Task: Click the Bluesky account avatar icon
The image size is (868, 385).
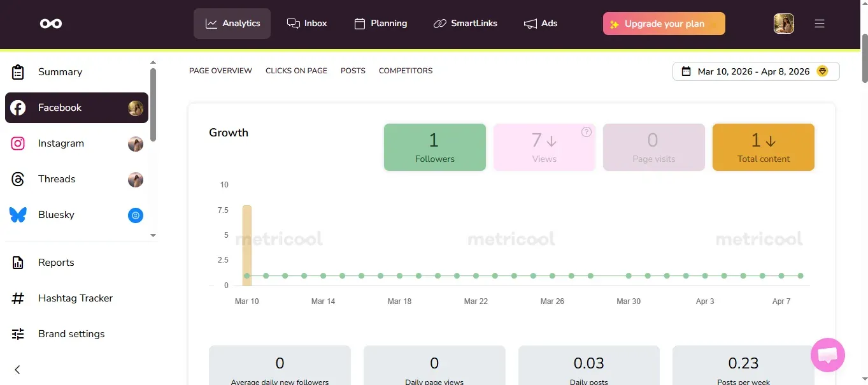Action: click(x=135, y=215)
